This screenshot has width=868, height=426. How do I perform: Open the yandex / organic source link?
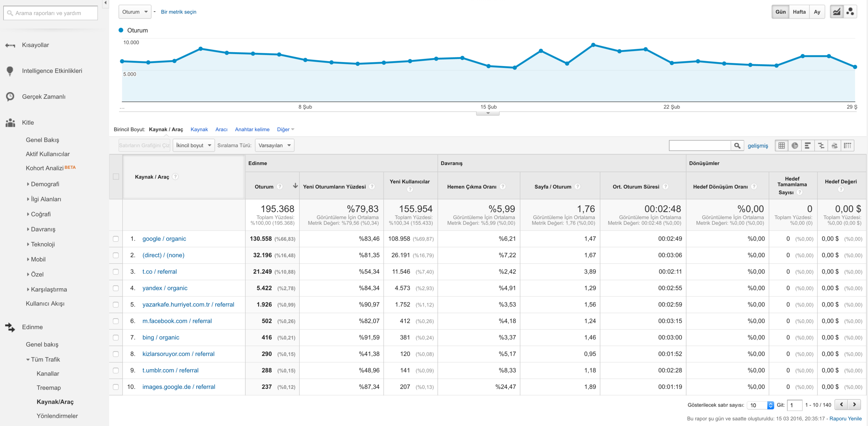[x=165, y=288]
